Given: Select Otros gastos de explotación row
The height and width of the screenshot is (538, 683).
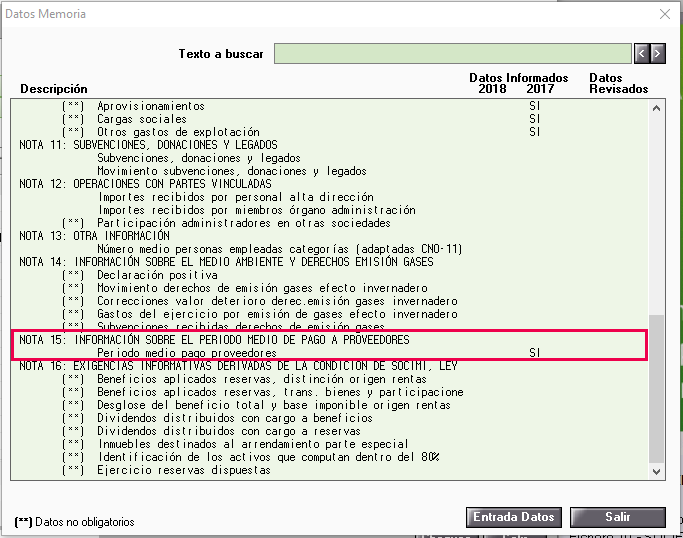Looking at the screenshot, I should (x=330, y=132).
